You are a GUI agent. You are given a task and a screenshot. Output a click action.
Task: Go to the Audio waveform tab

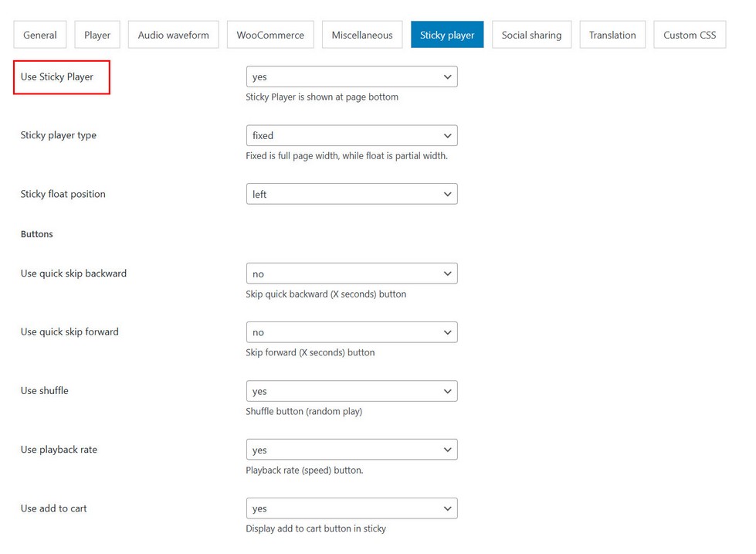click(x=174, y=35)
